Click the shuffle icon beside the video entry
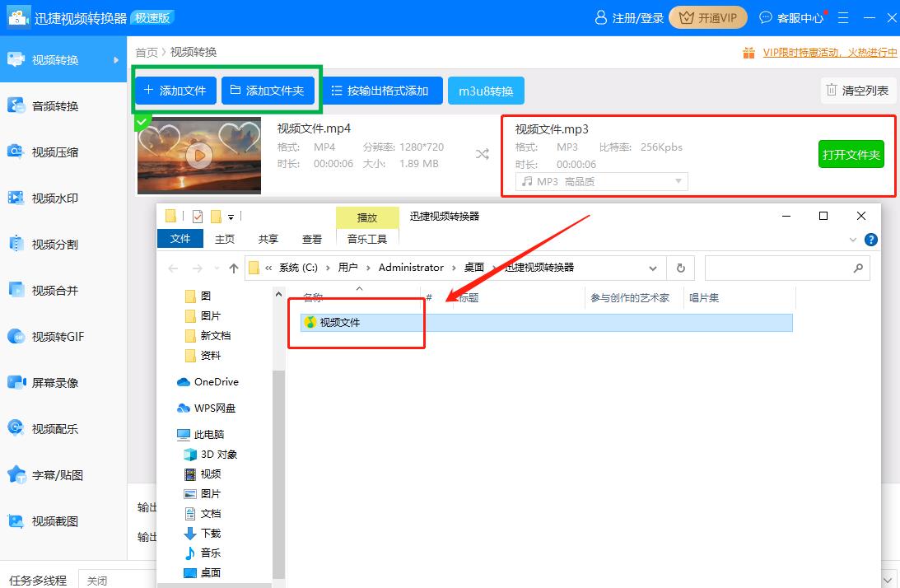 click(x=482, y=153)
